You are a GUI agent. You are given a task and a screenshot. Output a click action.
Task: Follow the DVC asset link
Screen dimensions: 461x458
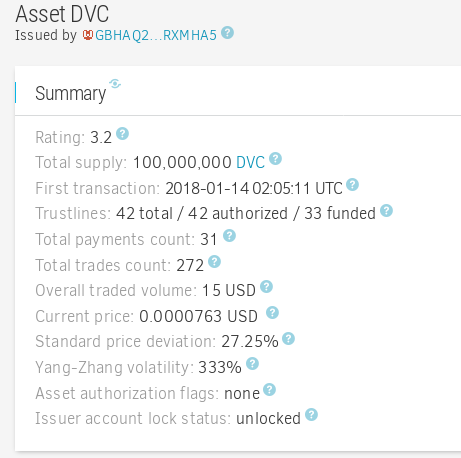pyautogui.click(x=250, y=163)
